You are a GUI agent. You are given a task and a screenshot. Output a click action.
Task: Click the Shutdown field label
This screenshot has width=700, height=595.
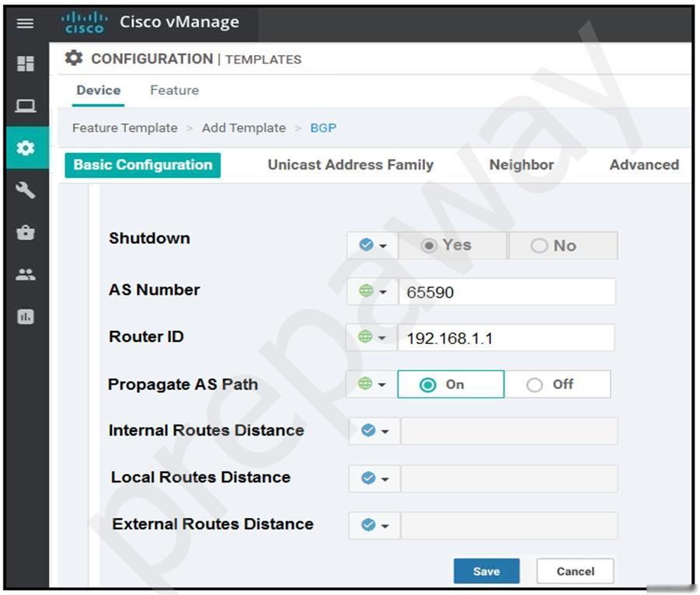click(x=149, y=238)
